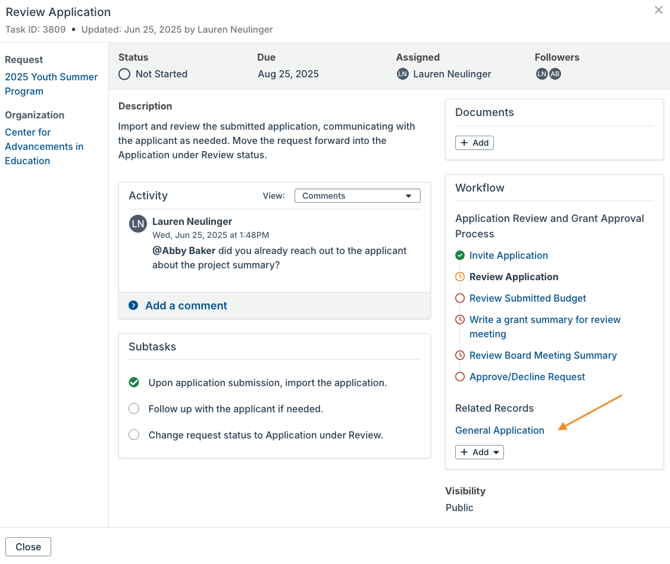Click the AB follower avatar
This screenshot has width=670, height=564.
coord(555,74)
